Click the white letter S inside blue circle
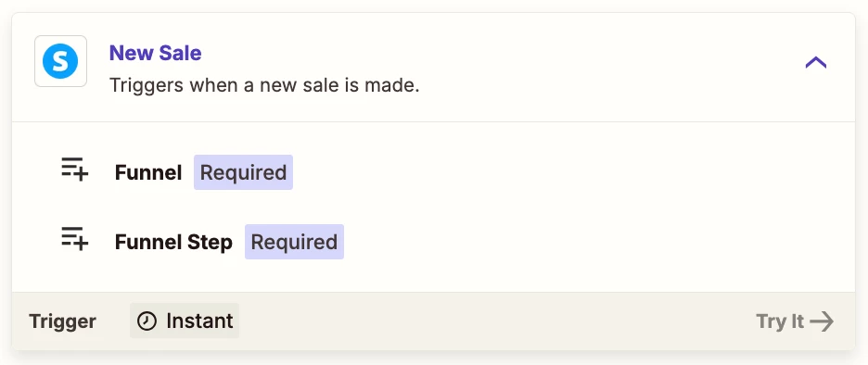Viewport: 868px width, 365px height. (60, 62)
